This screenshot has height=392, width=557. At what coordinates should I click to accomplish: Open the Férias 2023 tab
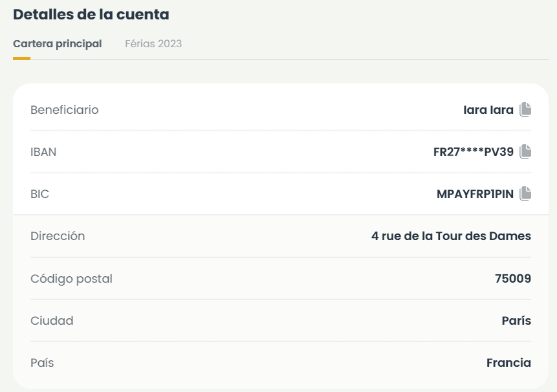[153, 44]
